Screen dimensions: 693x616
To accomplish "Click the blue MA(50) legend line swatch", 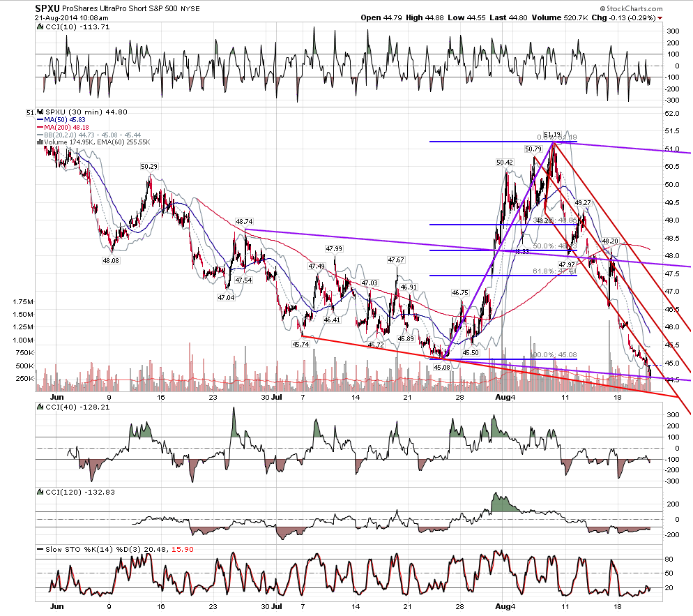I will pyautogui.click(x=40, y=120).
